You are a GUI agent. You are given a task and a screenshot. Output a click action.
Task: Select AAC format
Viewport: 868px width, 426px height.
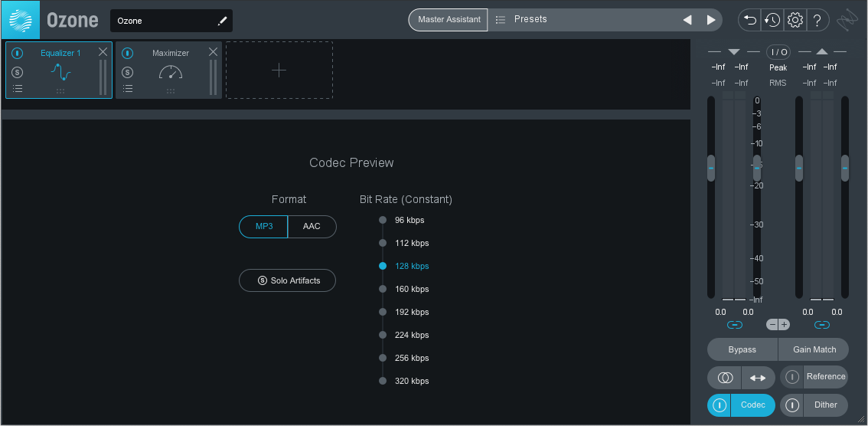point(312,227)
